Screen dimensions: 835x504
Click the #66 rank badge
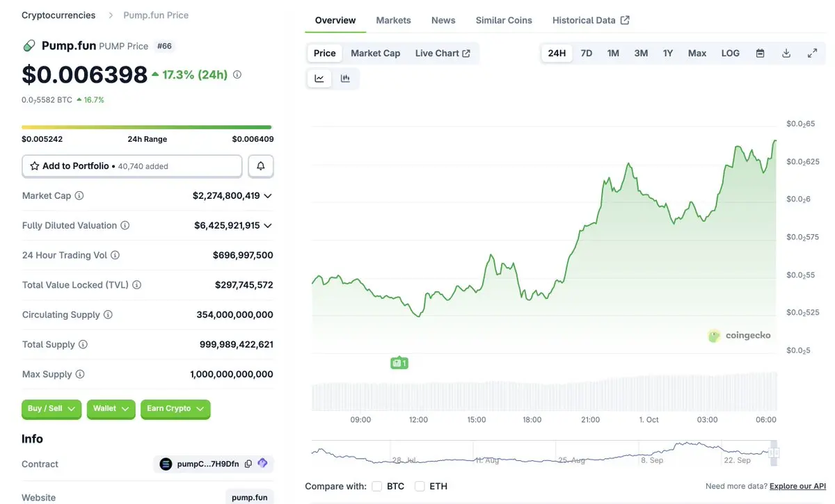click(x=165, y=46)
